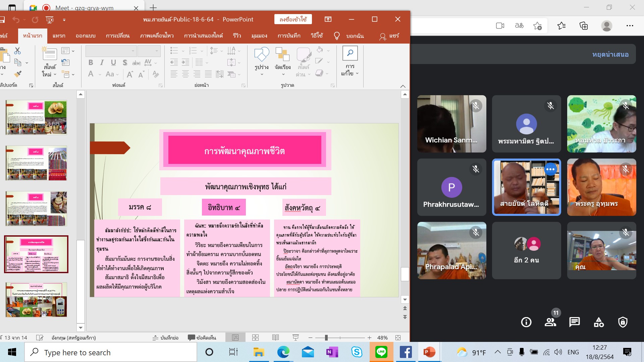Image resolution: width=644 pixels, height=362 pixels.
Task: Open the ออกแบบ ribbon tab
Action: (86, 36)
